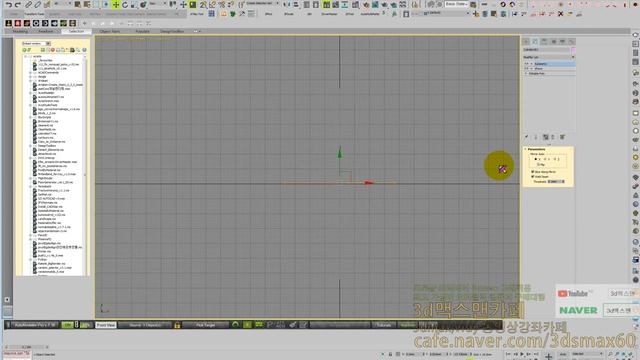
Task: Click the object name field in Modify panel
Action: point(547,50)
